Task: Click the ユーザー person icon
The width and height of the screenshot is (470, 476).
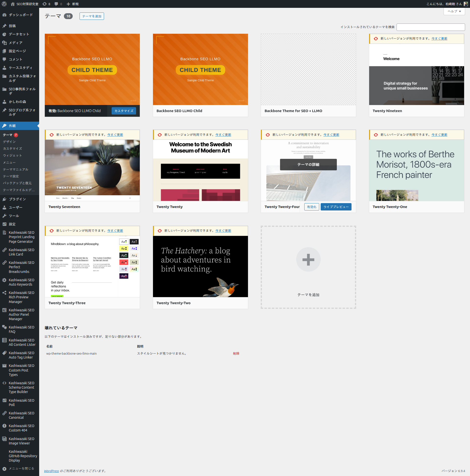Action: point(4,208)
